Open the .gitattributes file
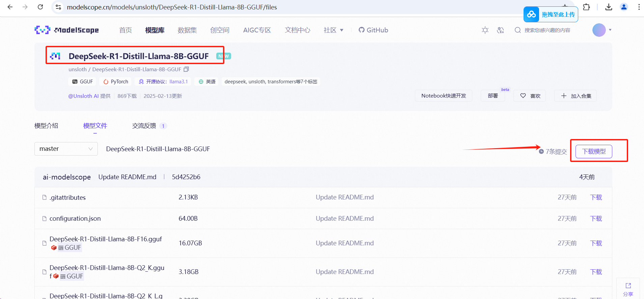 [67, 197]
